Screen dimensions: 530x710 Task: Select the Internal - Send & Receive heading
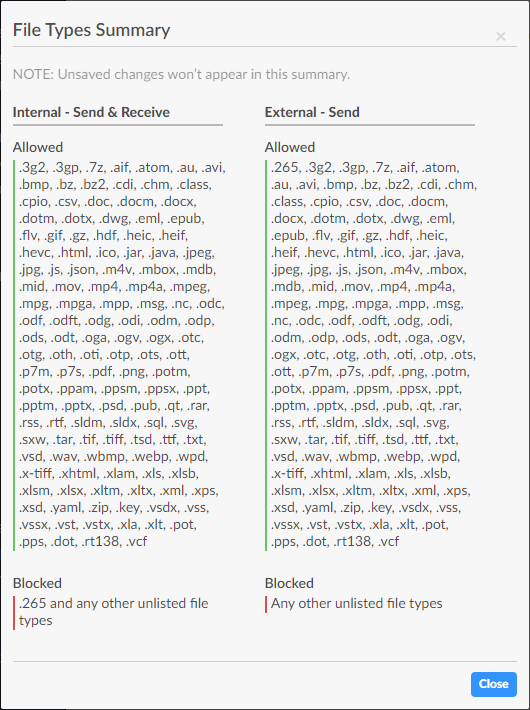pyautogui.click(x=91, y=112)
